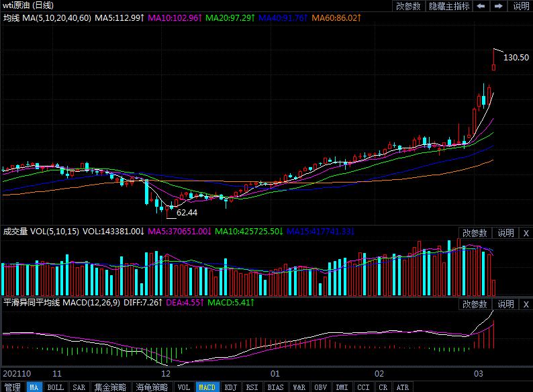Open the 管理 indicator management tab

tap(12, 387)
